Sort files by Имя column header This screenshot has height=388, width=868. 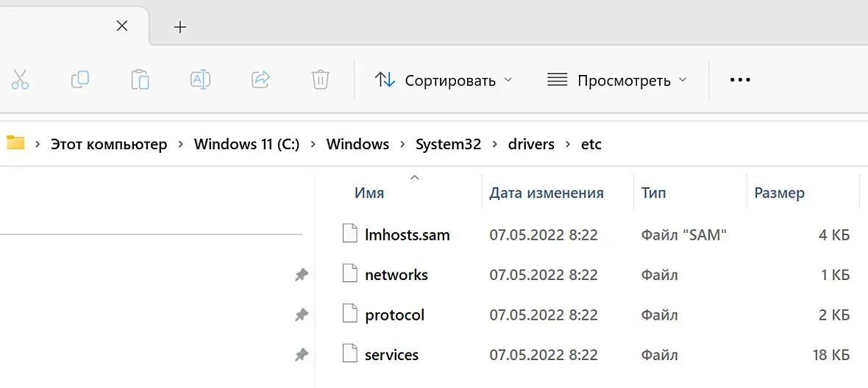pyautogui.click(x=369, y=193)
